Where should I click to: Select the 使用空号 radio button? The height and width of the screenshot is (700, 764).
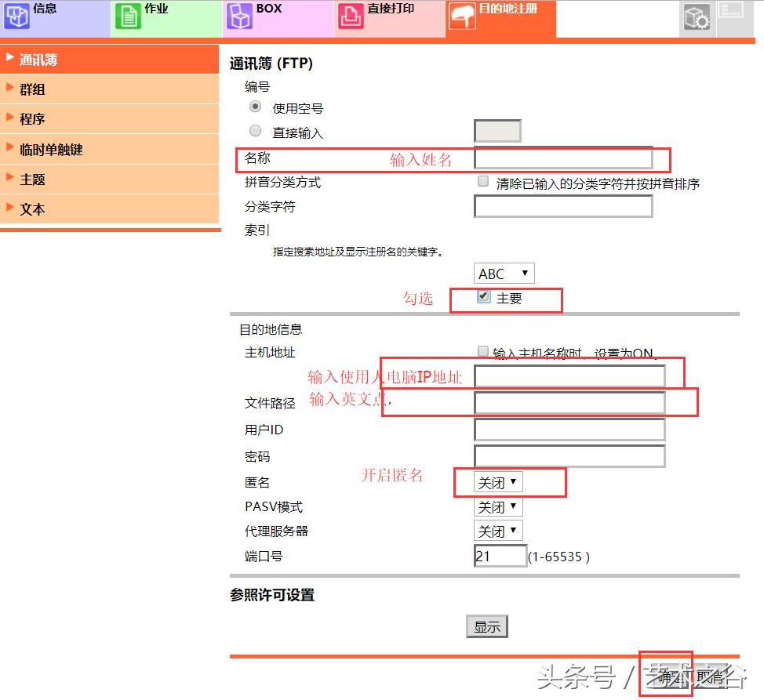(x=254, y=108)
